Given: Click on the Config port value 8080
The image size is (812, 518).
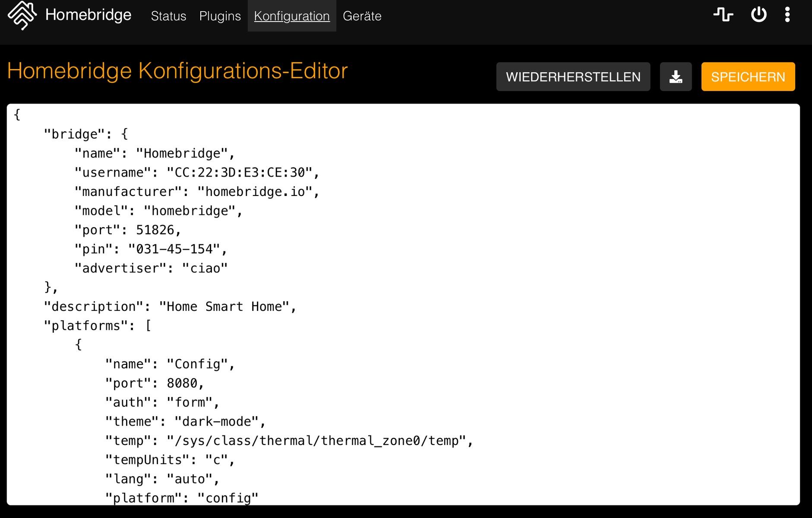Looking at the screenshot, I should (182, 383).
